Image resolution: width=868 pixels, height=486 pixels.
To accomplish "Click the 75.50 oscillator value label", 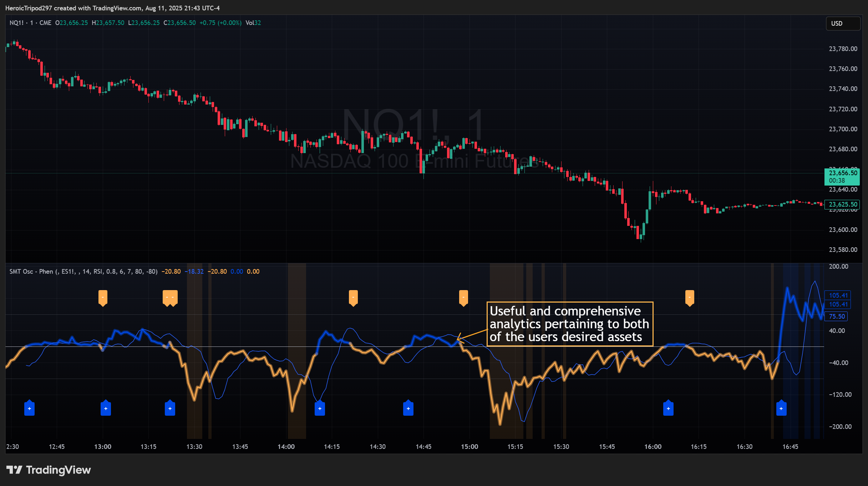I will point(837,317).
